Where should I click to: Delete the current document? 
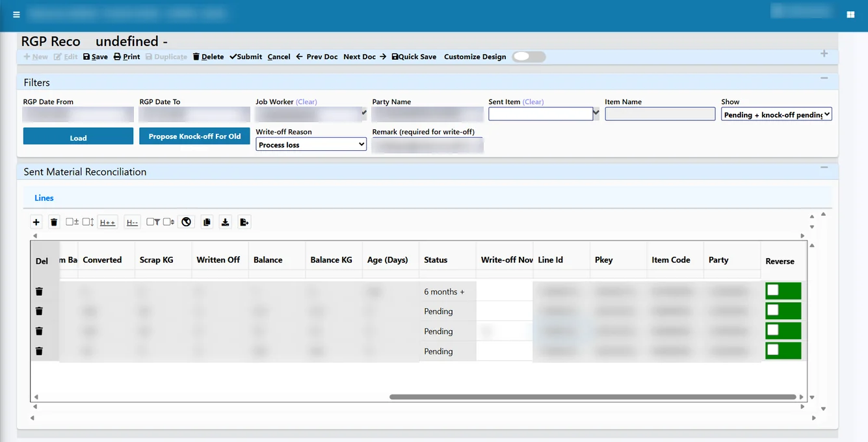[x=208, y=57]
